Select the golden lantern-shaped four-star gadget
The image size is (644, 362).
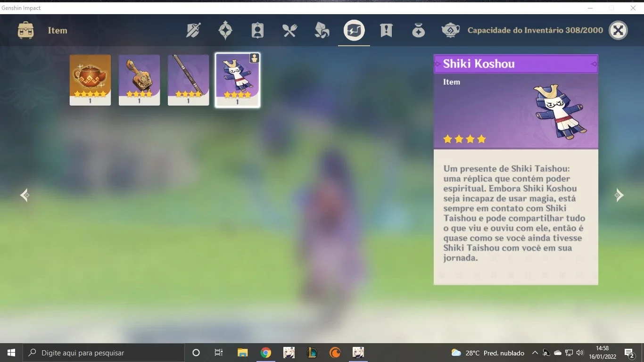[x=140, y=80]
